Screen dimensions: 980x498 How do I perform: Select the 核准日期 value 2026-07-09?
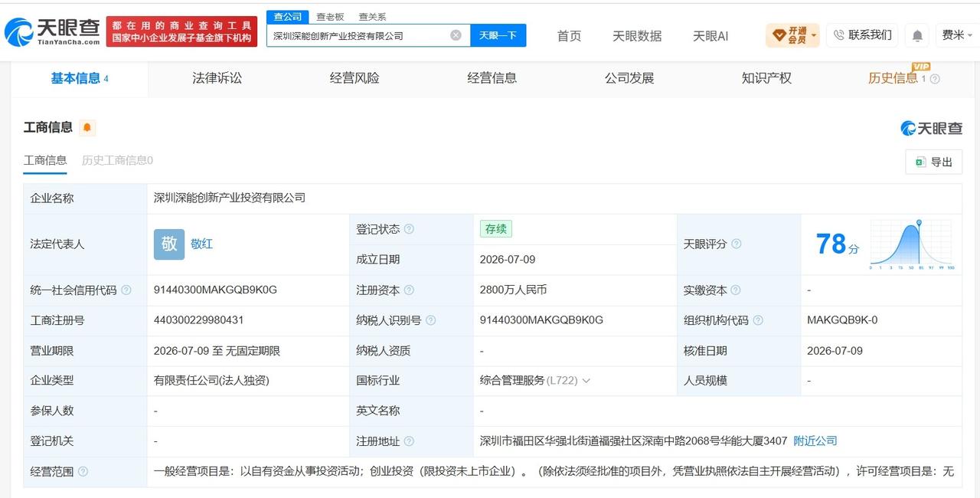pyautogui.click(x=835, y=351)
